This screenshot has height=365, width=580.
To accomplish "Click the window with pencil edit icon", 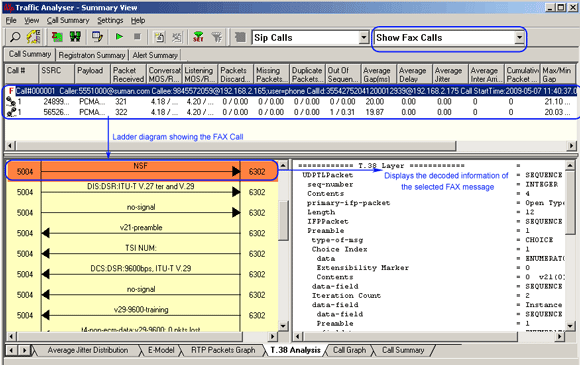I will (98, 37).
